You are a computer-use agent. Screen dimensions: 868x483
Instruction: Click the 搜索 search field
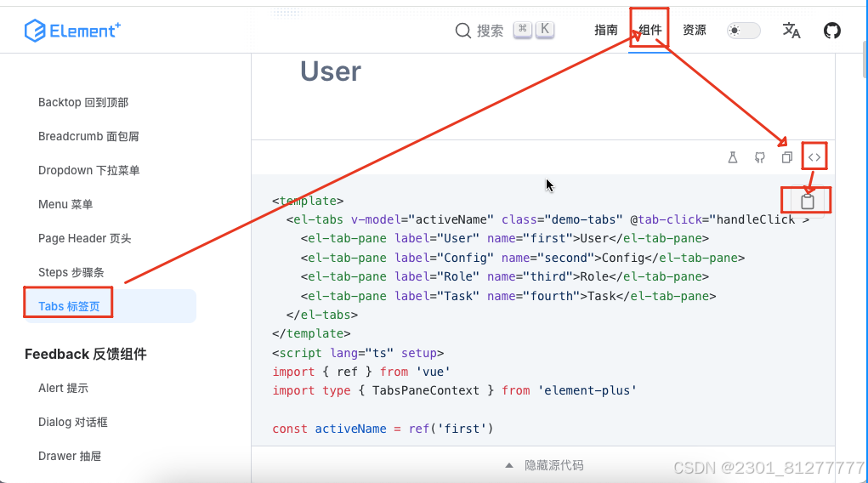(504, 31)
